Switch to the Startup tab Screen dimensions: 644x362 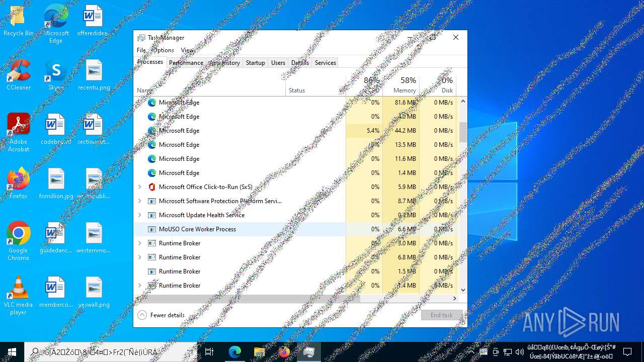(x=256, y=63)
